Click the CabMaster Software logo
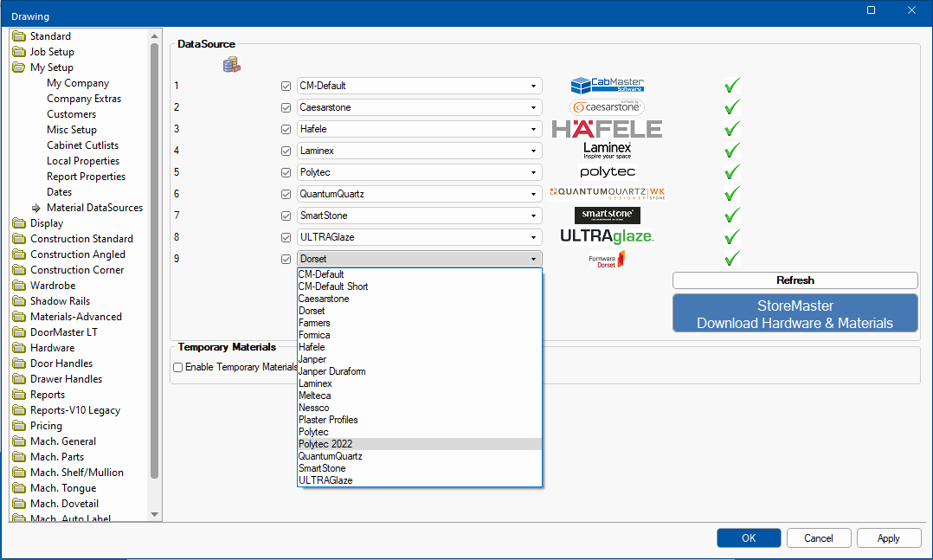Viewport: 933px width, 560px height. coord(607,85)
